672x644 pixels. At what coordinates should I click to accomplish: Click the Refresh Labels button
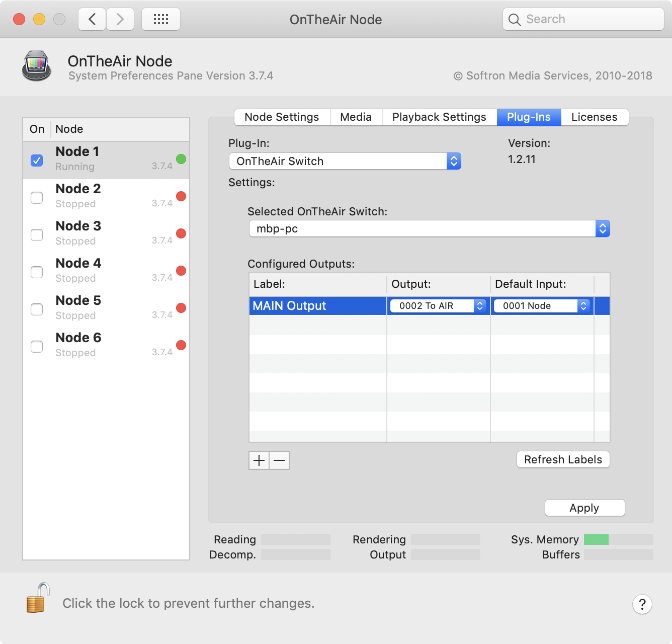563,459
